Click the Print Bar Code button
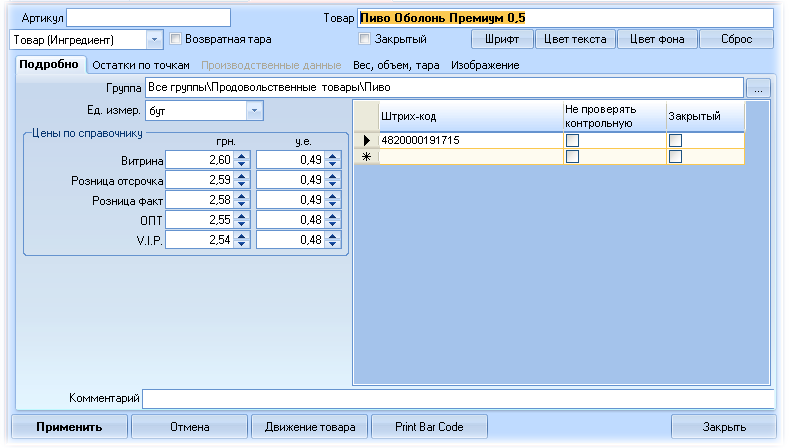This screenshot has height=448, width=789. coord(429,427)
